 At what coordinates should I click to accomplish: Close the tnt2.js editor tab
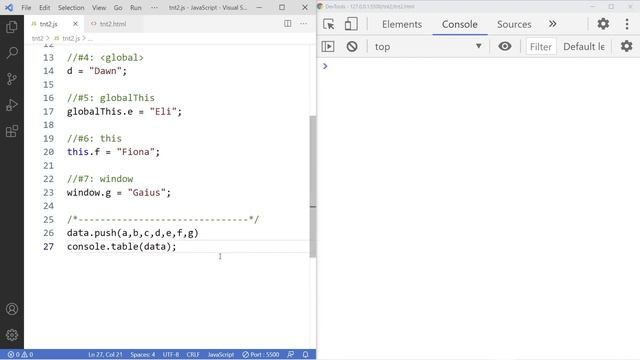coord(75,24)
